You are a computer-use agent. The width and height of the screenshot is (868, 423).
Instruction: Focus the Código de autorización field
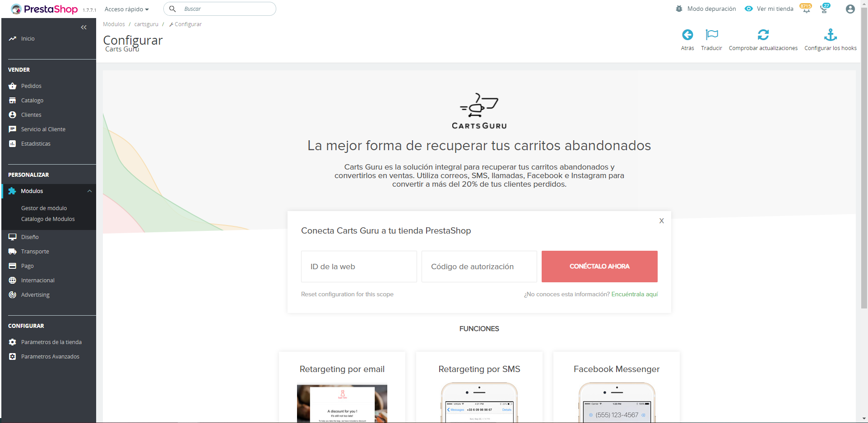coord(479,267)
